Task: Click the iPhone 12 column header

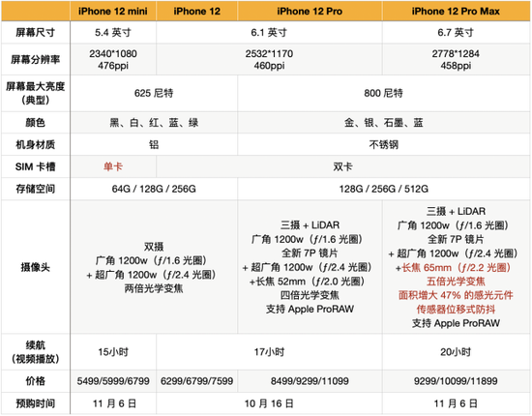Action: point(196,12)
